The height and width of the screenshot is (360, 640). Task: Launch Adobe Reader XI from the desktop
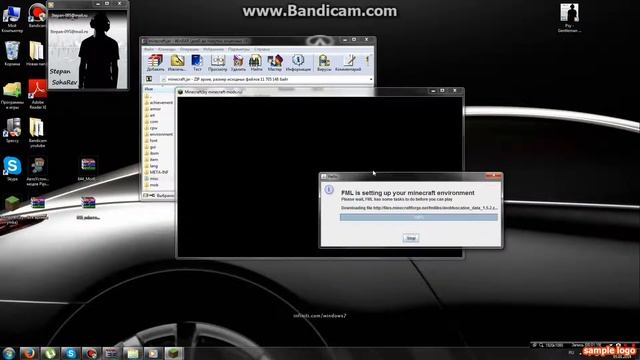[38, 95]
